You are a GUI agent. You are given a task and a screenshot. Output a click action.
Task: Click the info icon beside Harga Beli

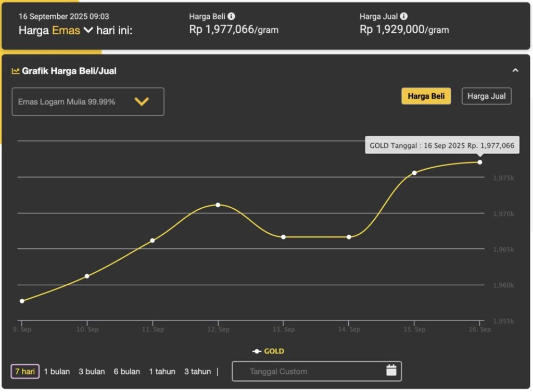pyautogui.click(x=231, y=16)
